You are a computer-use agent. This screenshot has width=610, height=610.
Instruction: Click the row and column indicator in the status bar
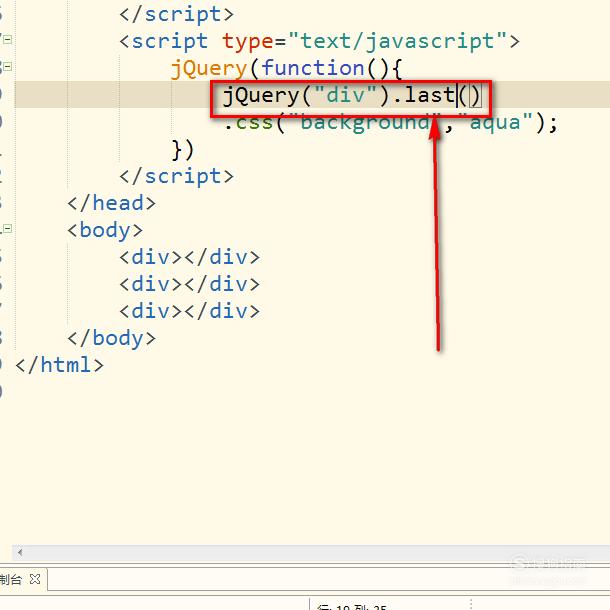(352, 607)
